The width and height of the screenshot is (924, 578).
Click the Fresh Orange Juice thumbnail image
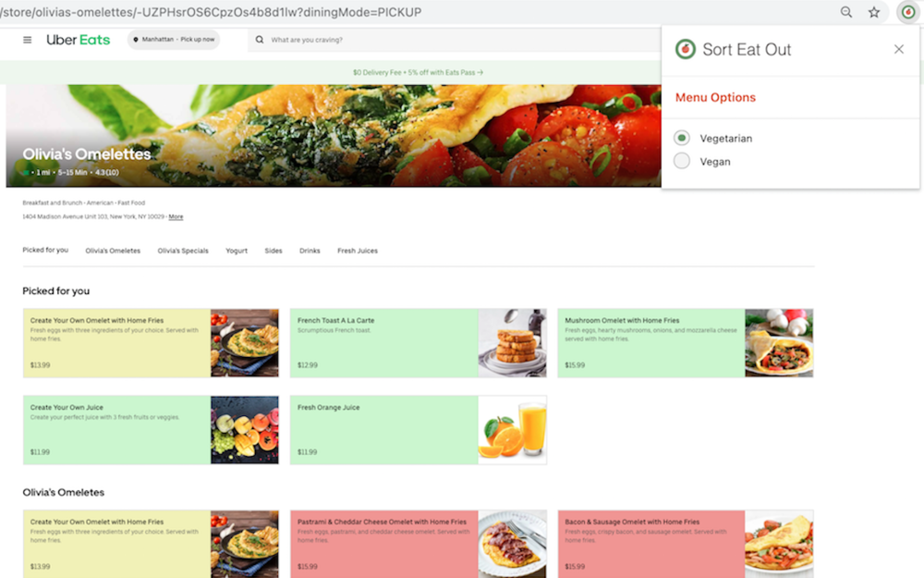(x=513, y=429)
